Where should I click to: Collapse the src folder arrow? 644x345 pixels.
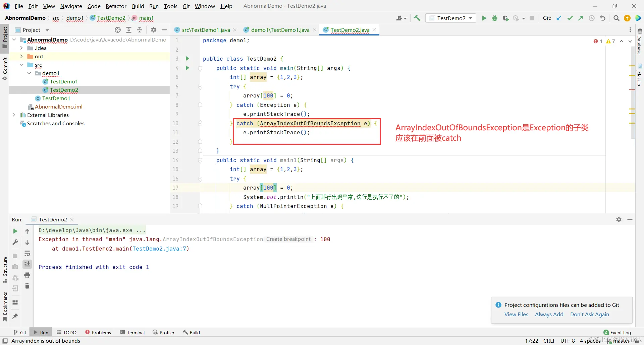coord(21,65)
